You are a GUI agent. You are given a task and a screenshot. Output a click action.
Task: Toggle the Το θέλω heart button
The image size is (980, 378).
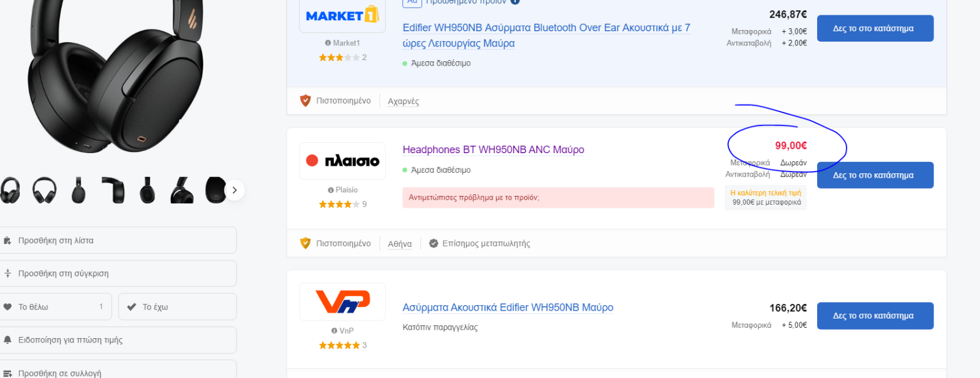point(56,307)
